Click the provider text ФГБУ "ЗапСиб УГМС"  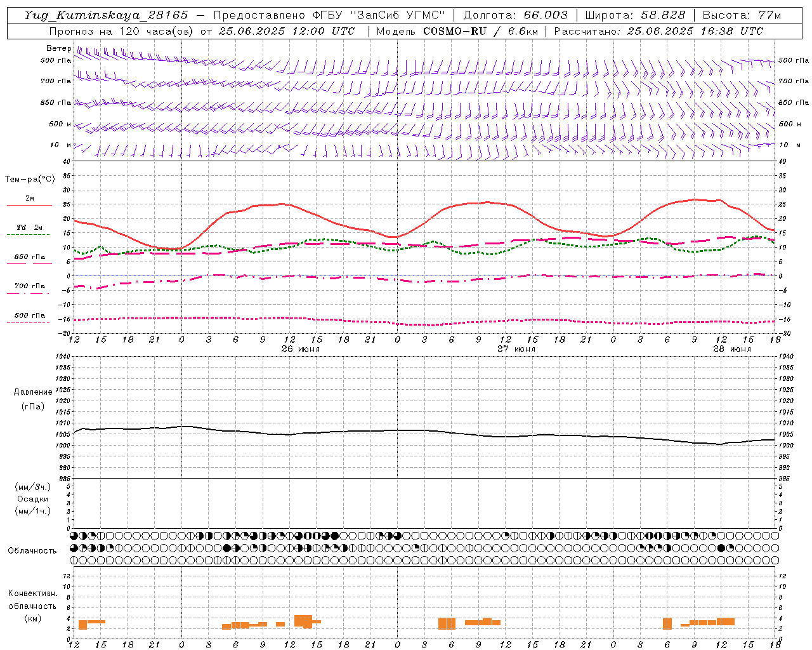click(379, 15)
